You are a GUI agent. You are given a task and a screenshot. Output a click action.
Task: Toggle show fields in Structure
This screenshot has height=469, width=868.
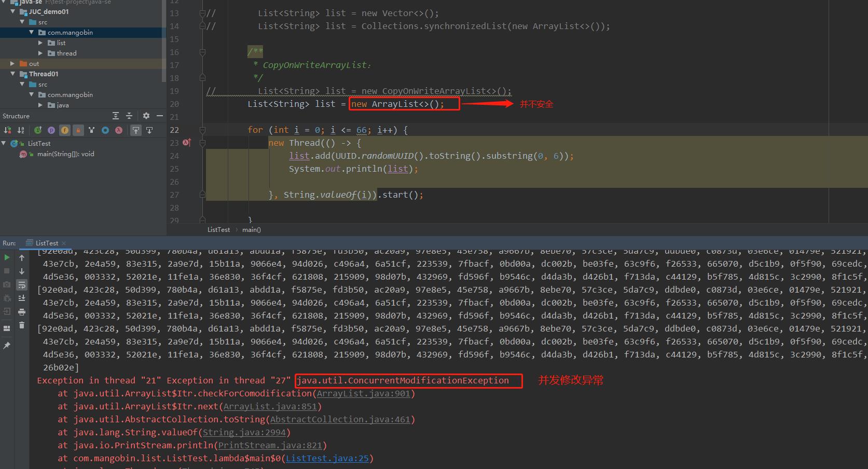[65, 130]
